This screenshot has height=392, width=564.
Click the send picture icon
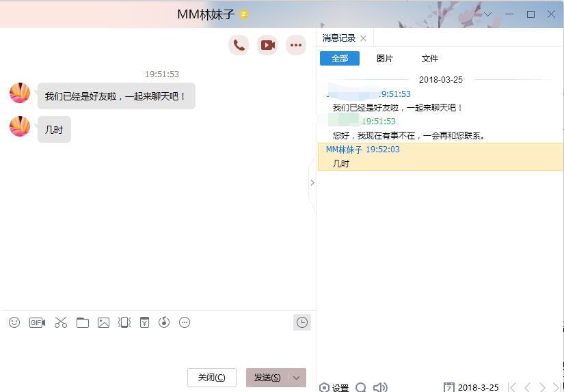click(x=103, y=322)
